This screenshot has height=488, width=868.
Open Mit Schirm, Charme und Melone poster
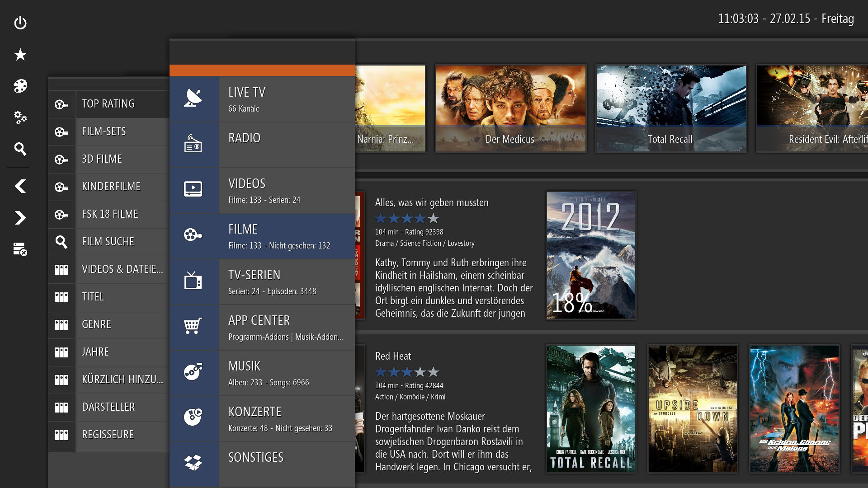(x=794, y=409)
